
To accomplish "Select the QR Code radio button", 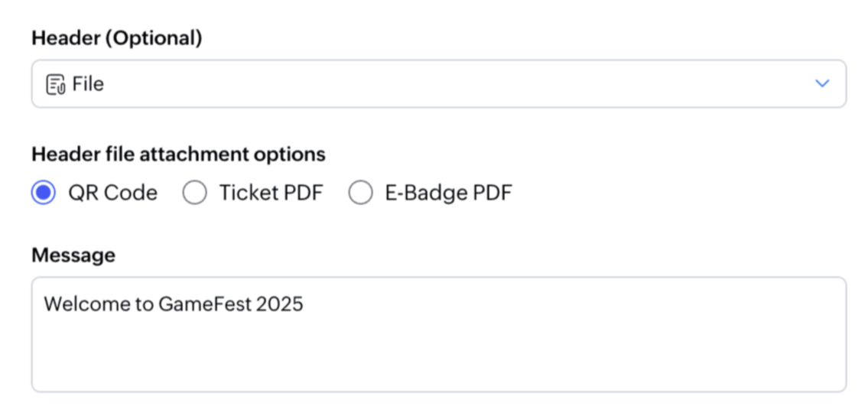I will pos(44,193).
